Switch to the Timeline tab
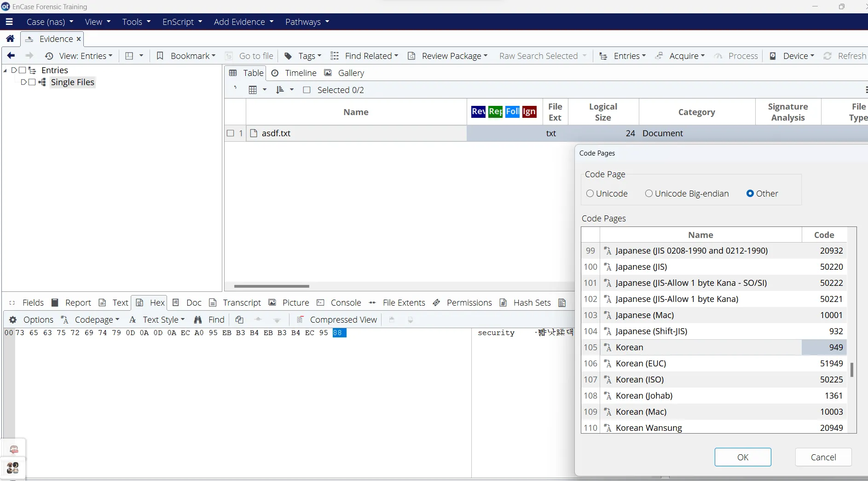The image size is (868, 481). tap(294, 73)
